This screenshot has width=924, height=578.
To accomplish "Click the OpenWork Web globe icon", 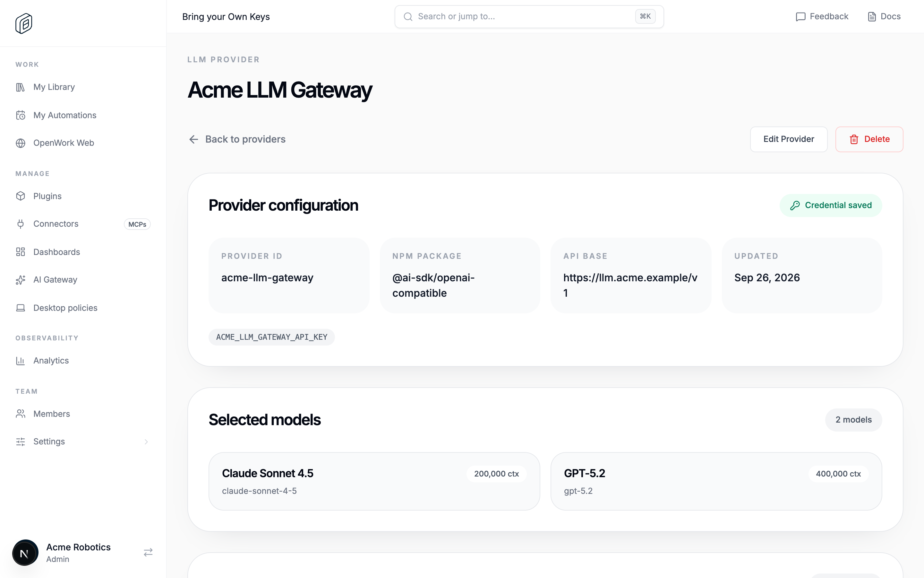I will click(x=21, y=143).
